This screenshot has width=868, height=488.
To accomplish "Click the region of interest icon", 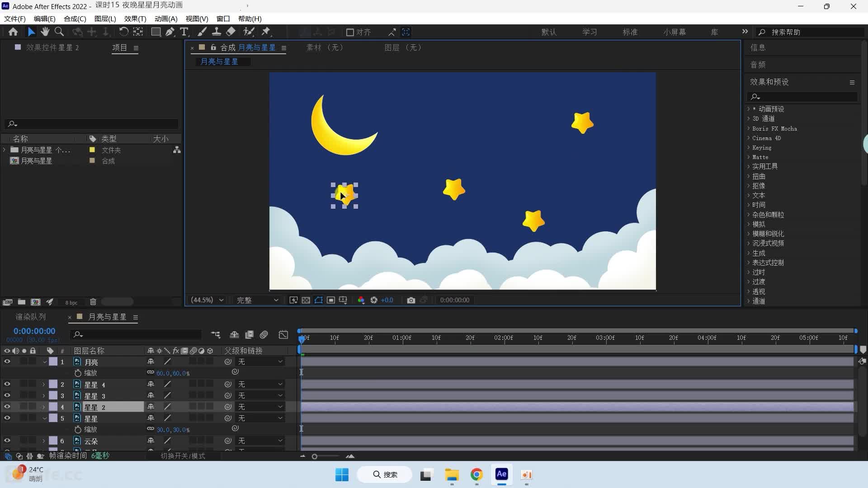I will coord(331,300).
